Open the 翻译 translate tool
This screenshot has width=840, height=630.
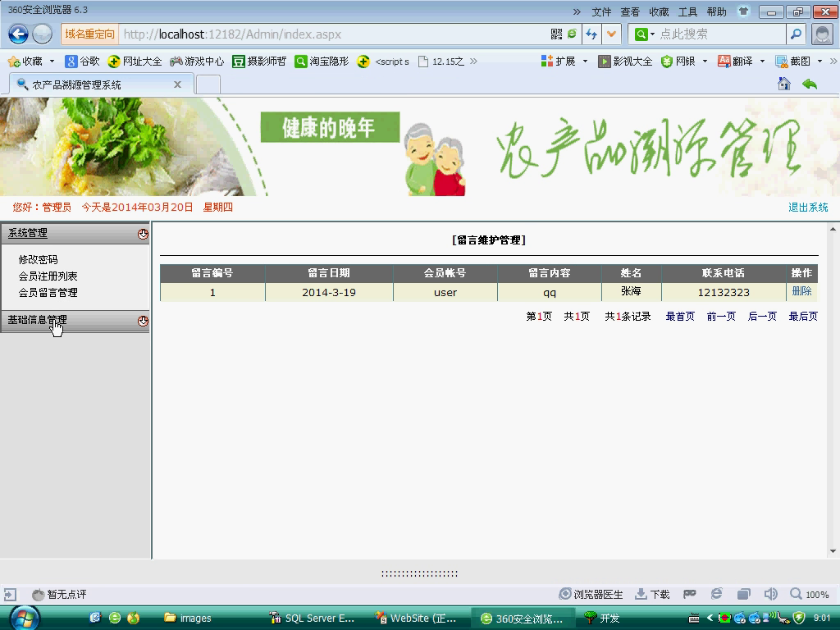pos(736,62)
